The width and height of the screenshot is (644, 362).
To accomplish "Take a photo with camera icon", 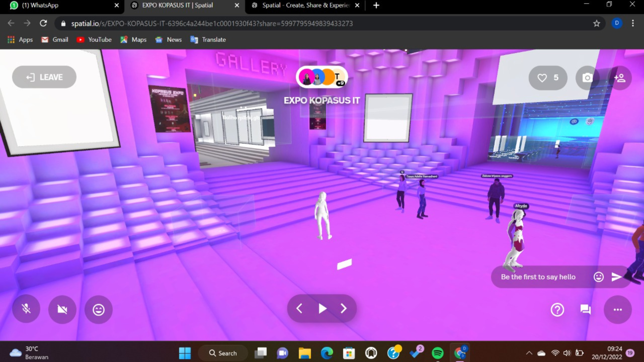I will point(587,78).
